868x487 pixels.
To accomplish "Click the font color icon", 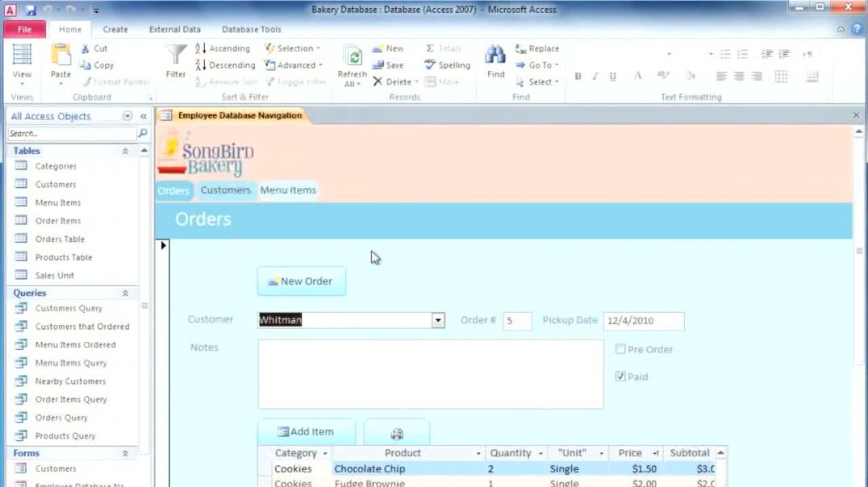I will tap(638, 77).
